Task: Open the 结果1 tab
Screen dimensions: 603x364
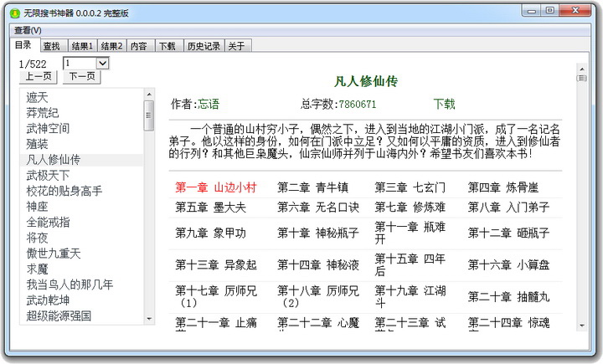Action: tap(82, 46)
